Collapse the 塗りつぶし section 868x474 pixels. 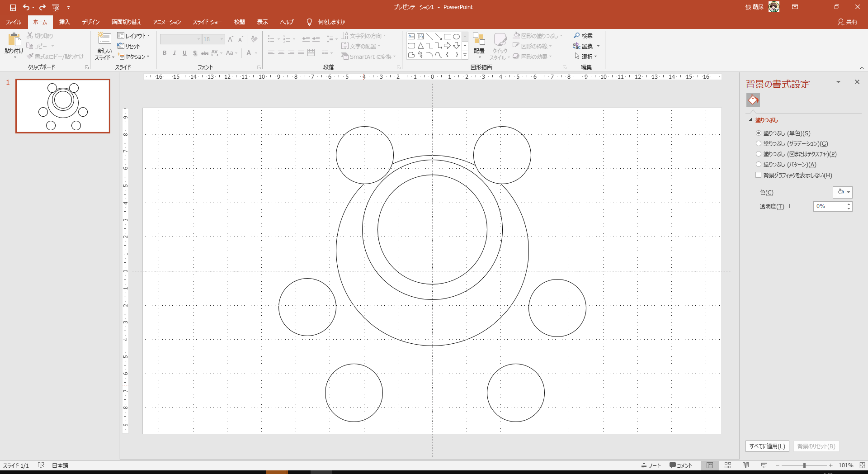(x=751, y=120)
